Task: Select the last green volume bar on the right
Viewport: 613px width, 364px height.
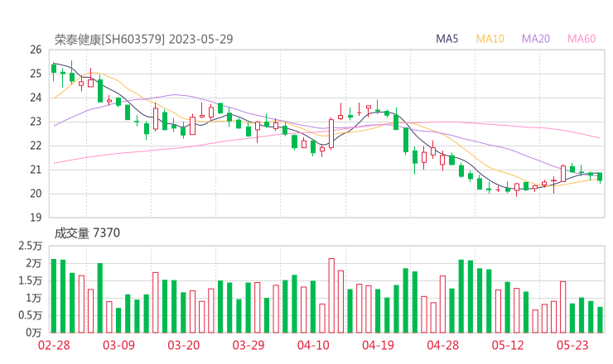Action: (x=600, y=320)
